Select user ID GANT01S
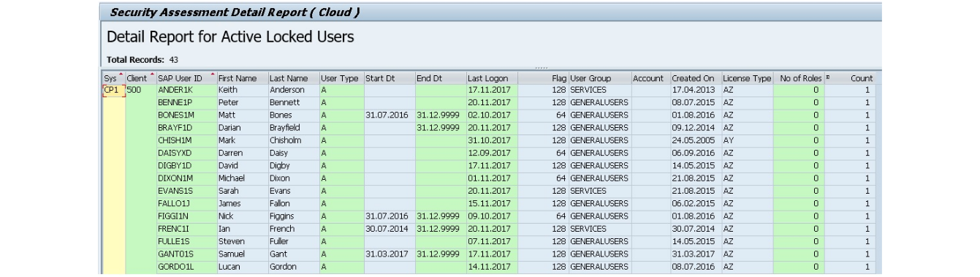This screenshot has width=980, height=277. point(186,254)
